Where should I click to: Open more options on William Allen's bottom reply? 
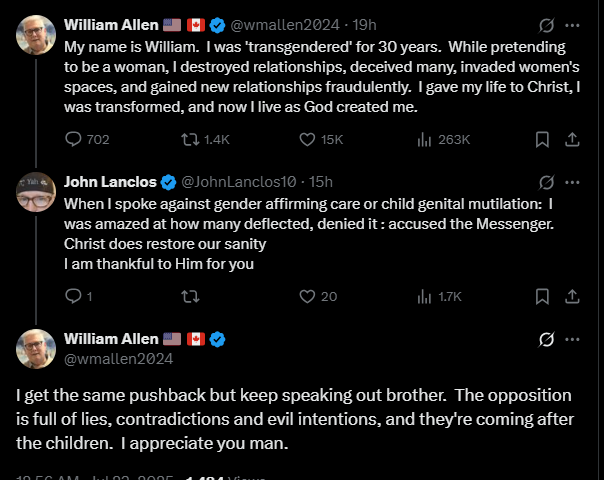tap(573, 339)
